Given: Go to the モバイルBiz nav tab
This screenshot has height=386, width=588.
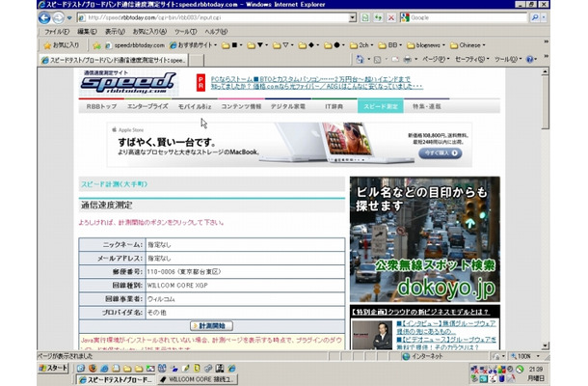Looking at the screenshot, I should [195, 107].
